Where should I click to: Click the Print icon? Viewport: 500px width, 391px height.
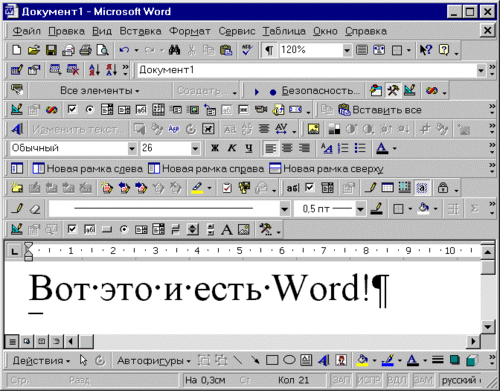pyautogui.click(x=86, y=50)
